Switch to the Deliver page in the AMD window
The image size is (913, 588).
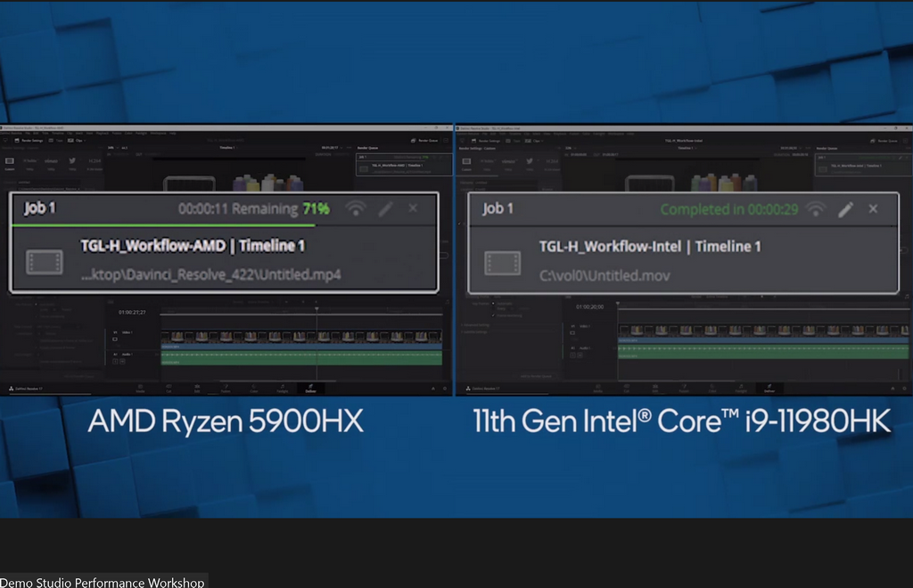coord(311,388)
